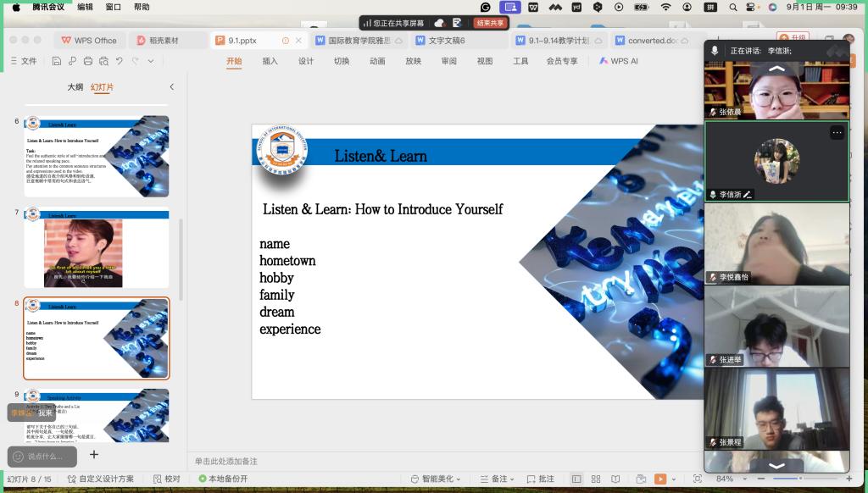The height and width of the screenshot is (493, 868).
Task: Switch to converted.doc document tab
Action: click(652, 41)
